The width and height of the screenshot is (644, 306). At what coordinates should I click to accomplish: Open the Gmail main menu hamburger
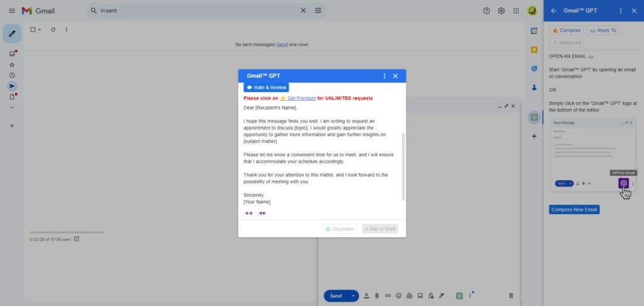(x=12, y=11)
